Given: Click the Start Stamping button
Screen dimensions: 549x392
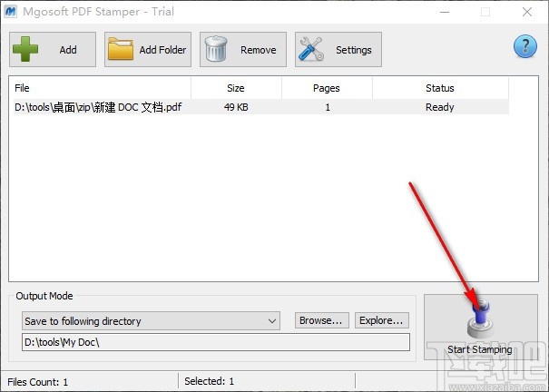Looking at the screenshot, I should point(481,328).
